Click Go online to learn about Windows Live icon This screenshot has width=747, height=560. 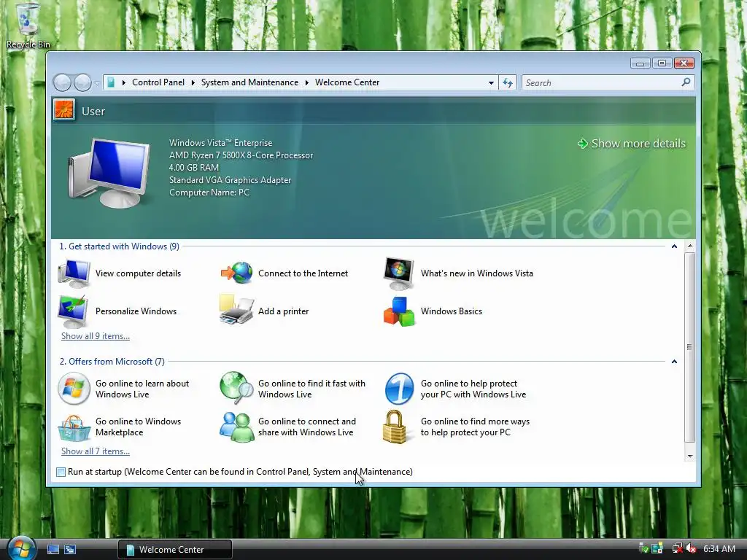[x=74, y=389]
